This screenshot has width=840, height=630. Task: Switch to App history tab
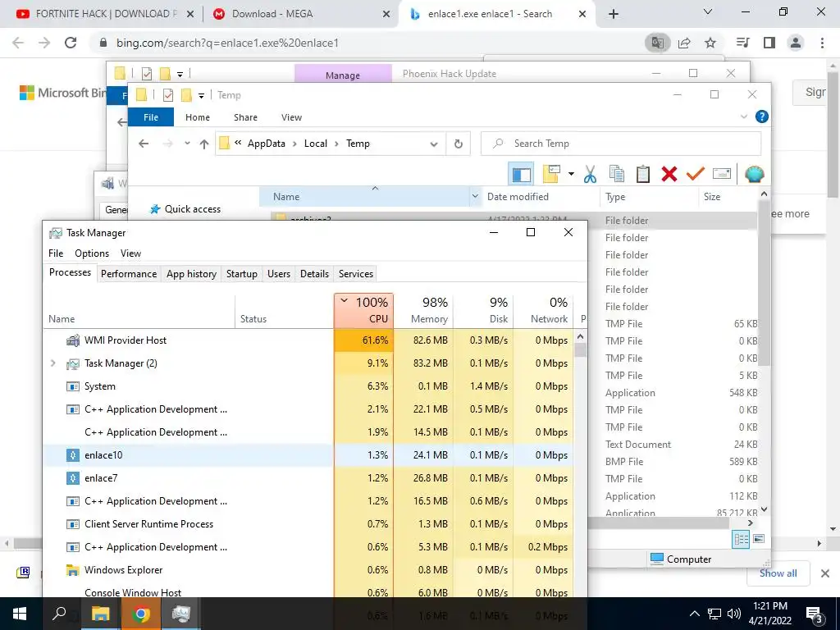coord(191,274)
